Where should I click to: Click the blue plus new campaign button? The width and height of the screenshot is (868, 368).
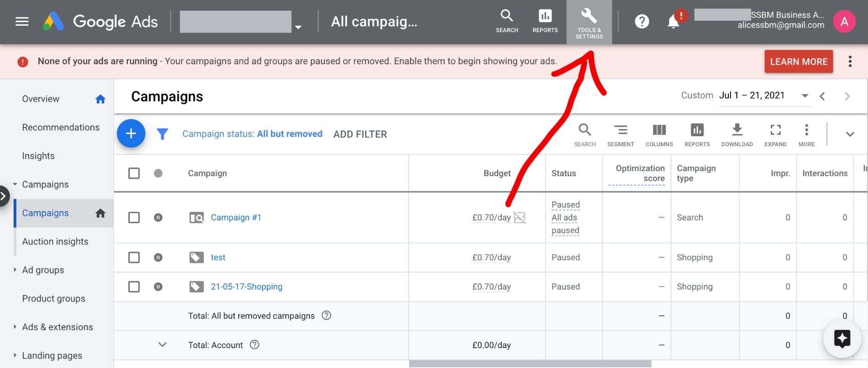click(131, 134)
